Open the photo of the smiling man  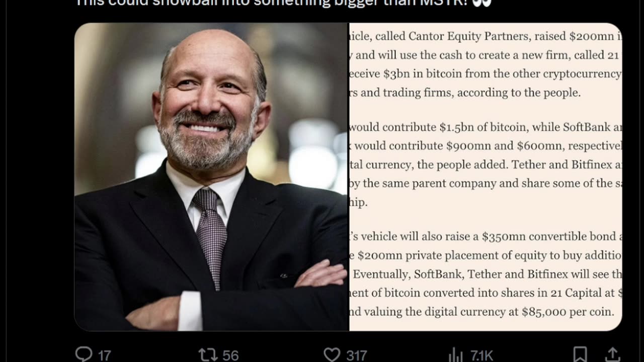211,177
